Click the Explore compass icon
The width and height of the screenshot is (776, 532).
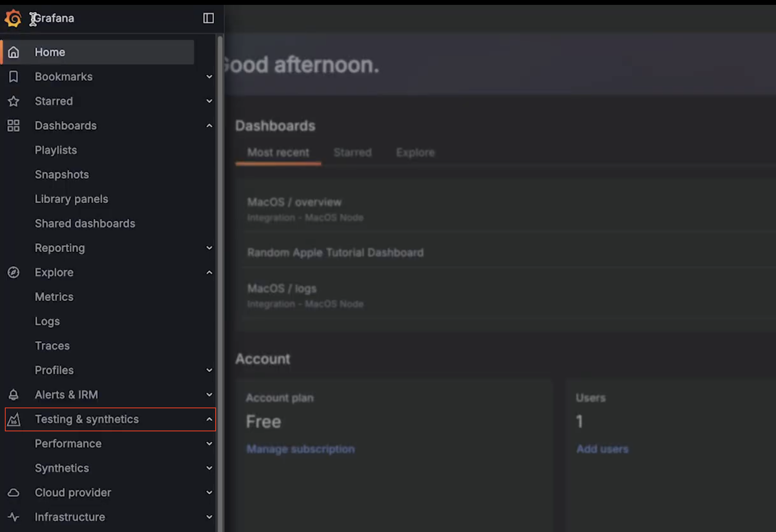pos(14,272)
